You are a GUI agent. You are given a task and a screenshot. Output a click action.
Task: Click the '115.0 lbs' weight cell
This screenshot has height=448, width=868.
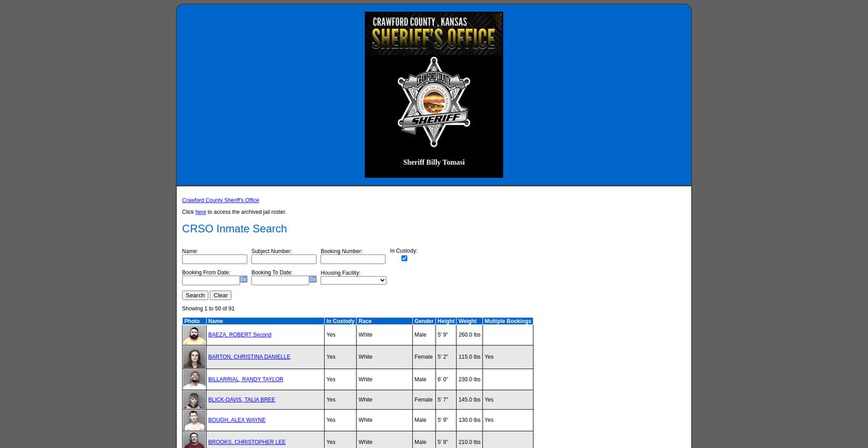click(469, 357)
